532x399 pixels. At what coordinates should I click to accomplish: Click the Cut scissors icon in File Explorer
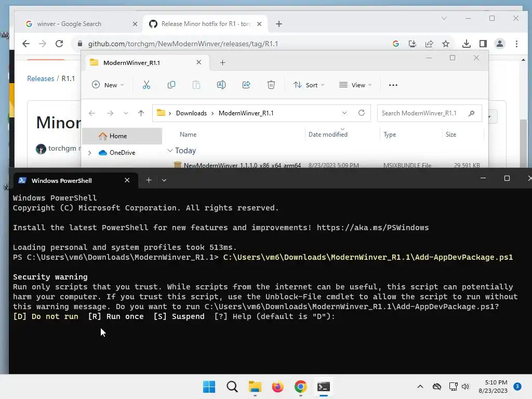146,85
